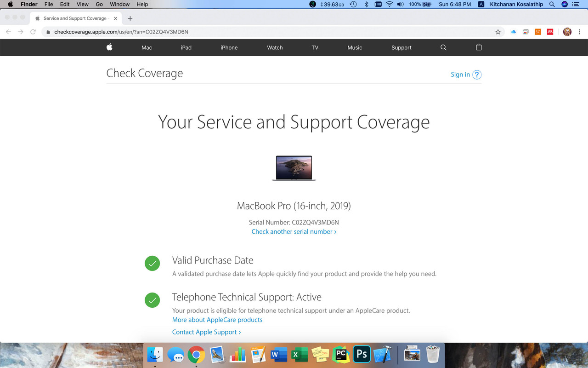Viewport: 588px width, 368px height.
Task: Open the photos stack in Dock
Action: point(412,355)
